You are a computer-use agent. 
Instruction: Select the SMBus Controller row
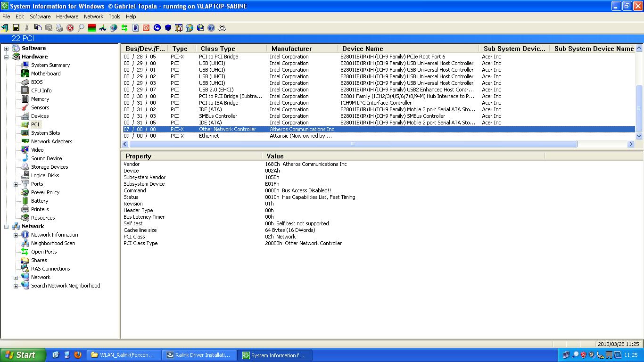tap(379, 116)
